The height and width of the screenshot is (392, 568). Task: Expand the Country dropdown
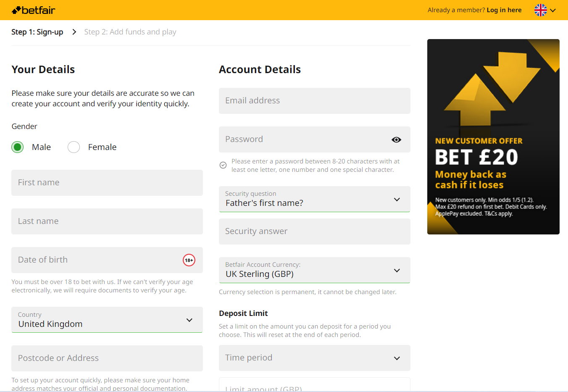[107, 320]
